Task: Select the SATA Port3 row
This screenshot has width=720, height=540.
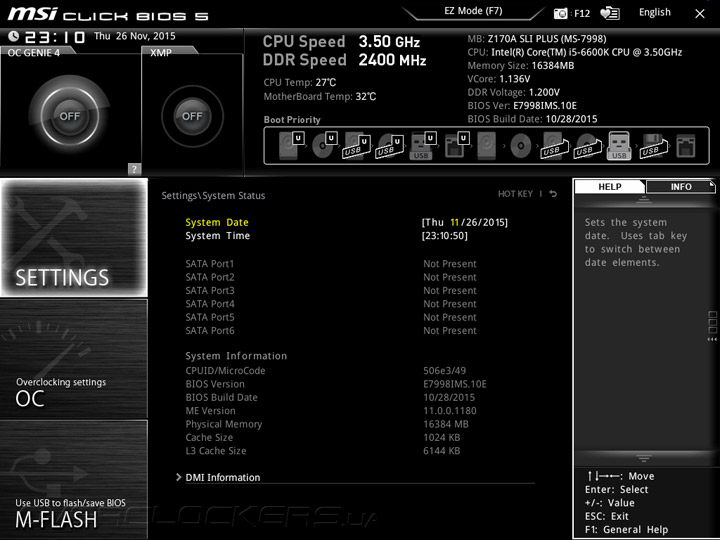Action: pyautogui.click(x=331, y=290)
